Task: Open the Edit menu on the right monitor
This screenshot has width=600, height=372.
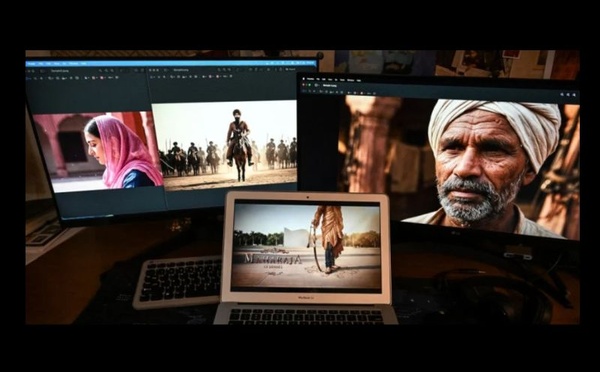Action: [x=324, y=79]
